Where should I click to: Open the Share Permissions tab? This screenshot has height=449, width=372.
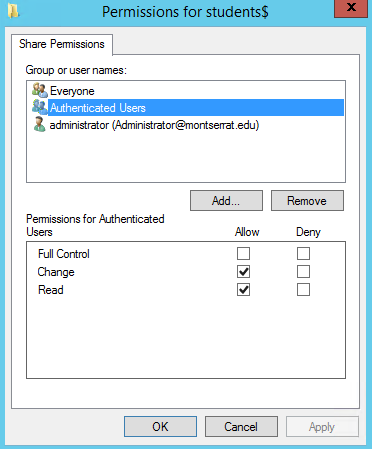pyautogui.click(x=62, y=44)
